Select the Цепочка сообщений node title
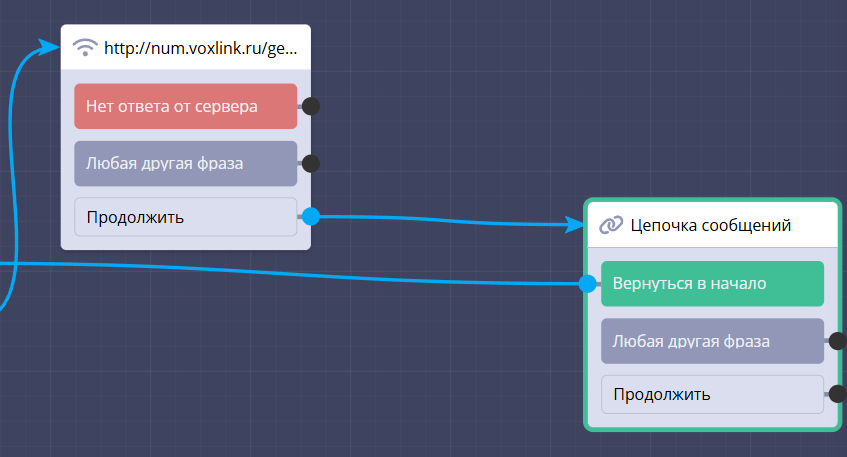The height and width of the screenshot is (457, 847). (711, 225)
